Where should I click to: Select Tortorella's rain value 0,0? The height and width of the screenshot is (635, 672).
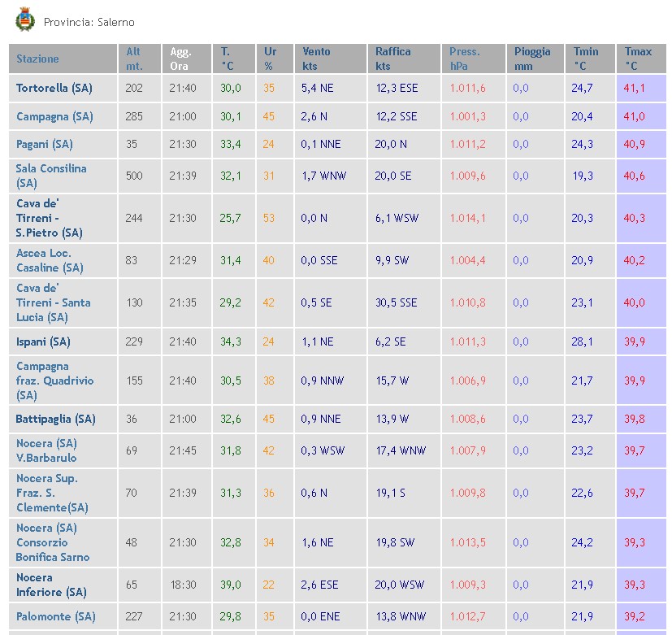pos(521,89)
